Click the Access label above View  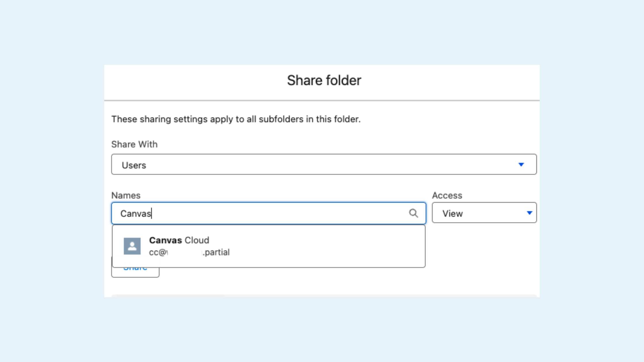pyautogui.click(x=447, y=195)
